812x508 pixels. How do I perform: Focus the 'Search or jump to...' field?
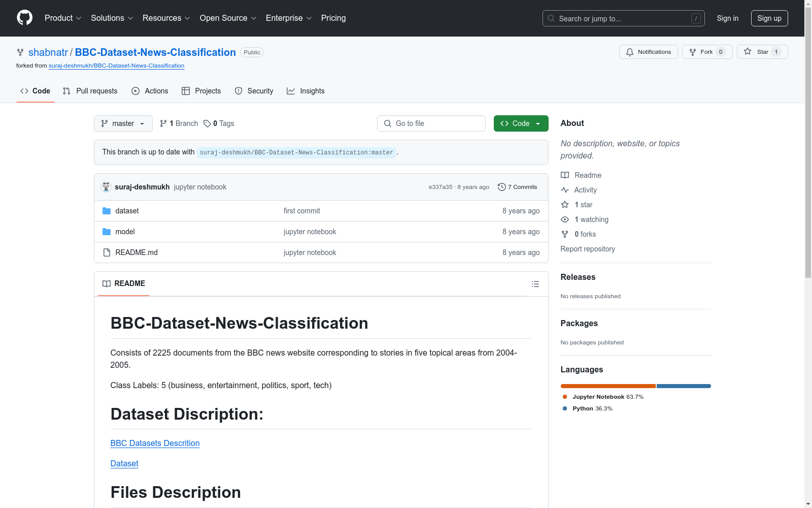[x=624, y=18]
